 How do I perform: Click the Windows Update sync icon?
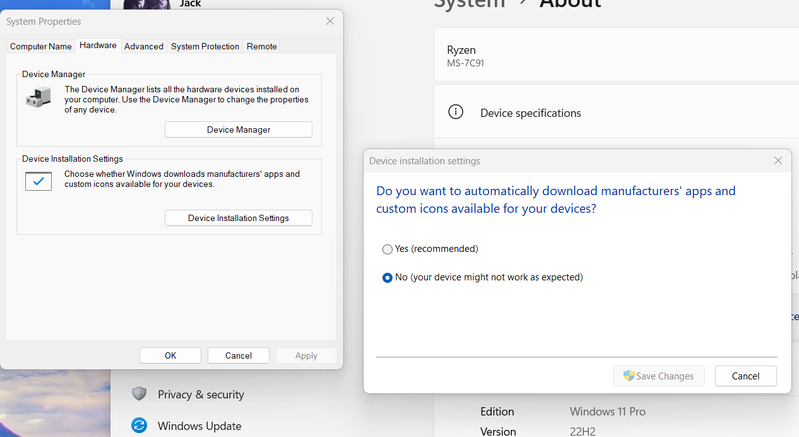click(x=139, y=425)
